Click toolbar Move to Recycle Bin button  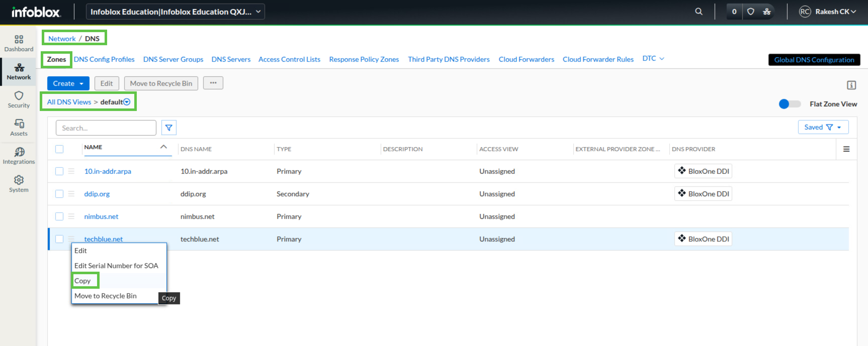tap(161, 83)
